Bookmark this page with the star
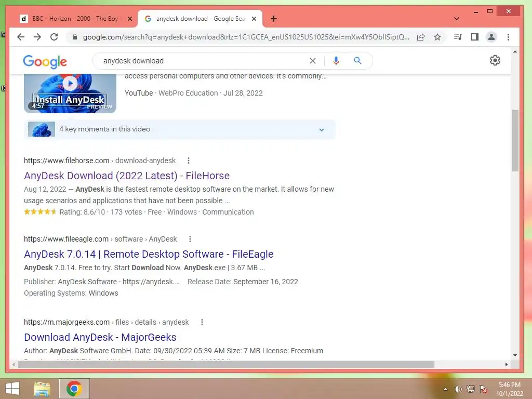The height and width of the screenshot is (399, 532). click(x=437, y=37)
